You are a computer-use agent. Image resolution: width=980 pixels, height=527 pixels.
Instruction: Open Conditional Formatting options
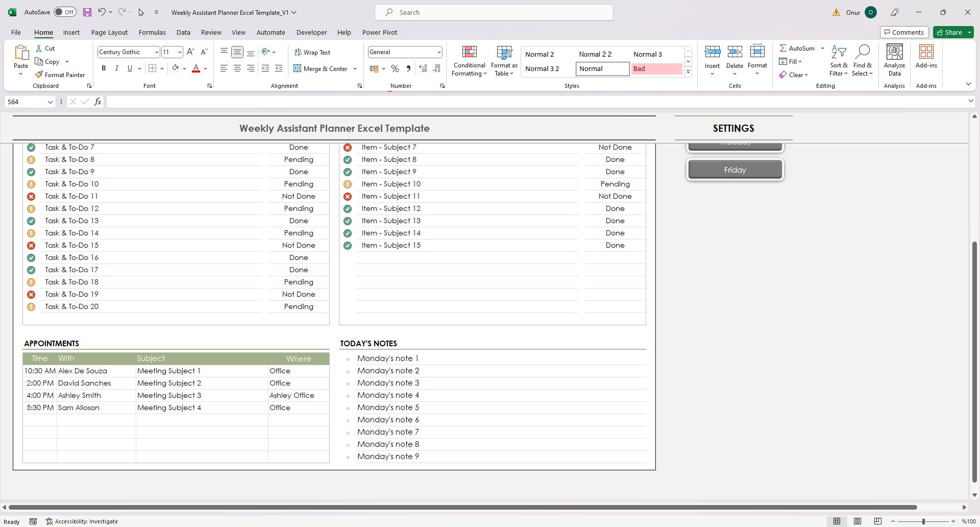tap(469, 60)
